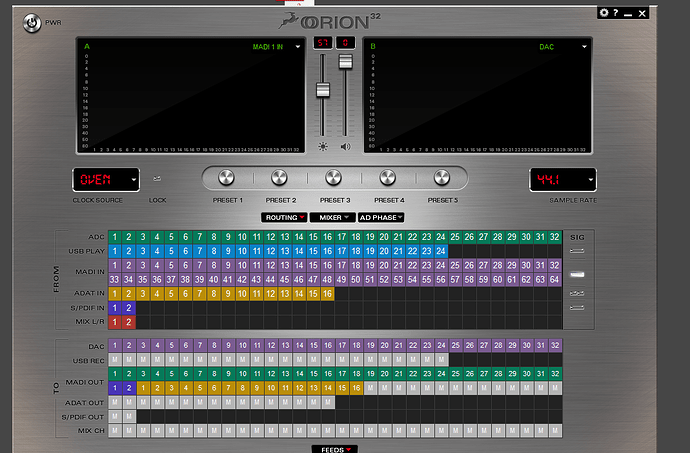Viewport: 690px width, 453px height.
Task: Click the meter B display panel
Action: [477, 96]
